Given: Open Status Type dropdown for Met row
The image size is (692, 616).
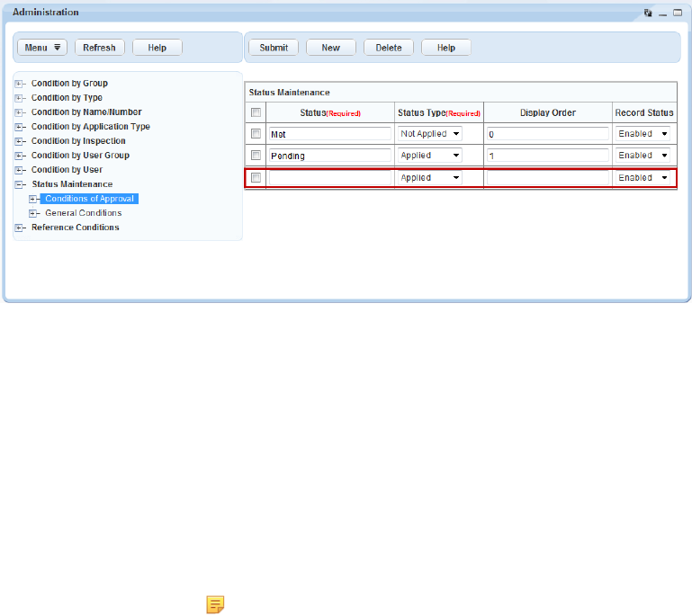Looking at the screenshot, I should click(430, 134).
